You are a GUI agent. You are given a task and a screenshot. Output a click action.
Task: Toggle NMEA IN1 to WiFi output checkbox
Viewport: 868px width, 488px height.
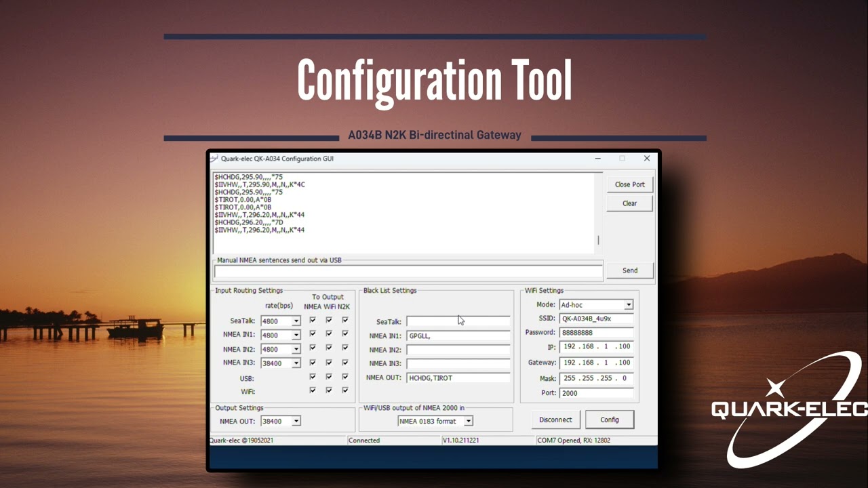[329, 333]
